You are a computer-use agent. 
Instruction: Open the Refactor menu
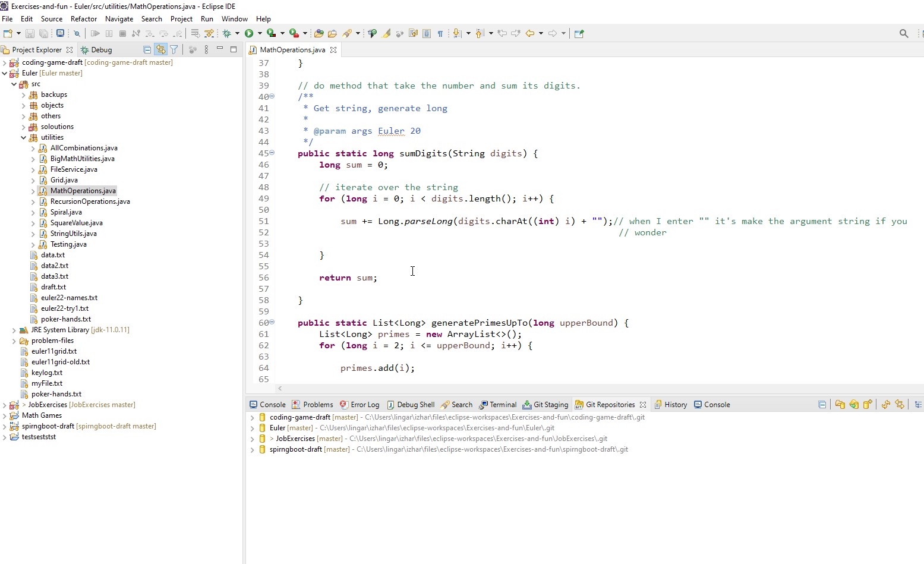(x=84, y=19)
